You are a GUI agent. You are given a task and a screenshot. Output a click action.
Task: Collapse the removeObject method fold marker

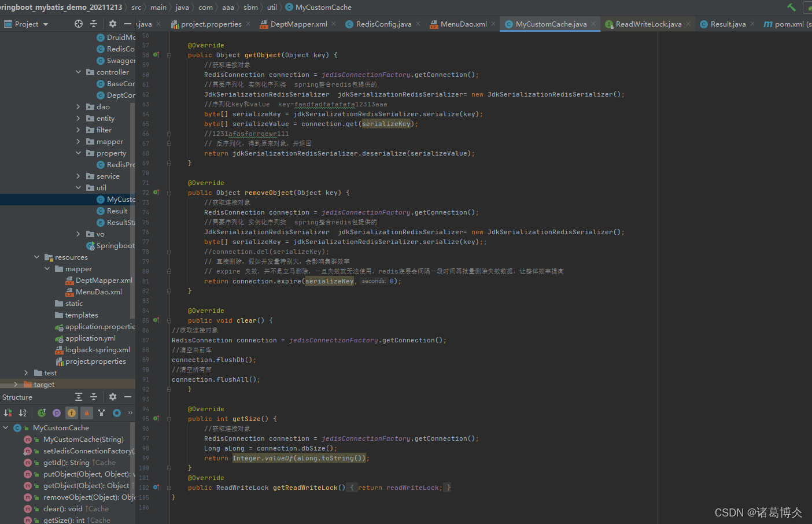[169, 193]
